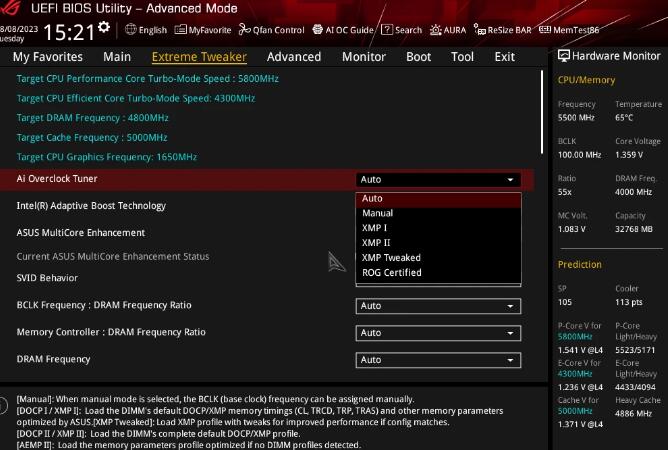Viewport: 668px width, 450px height.
Task: Select Intel(R) Adaptive Boost Technology row
Action: click(91, 206)
